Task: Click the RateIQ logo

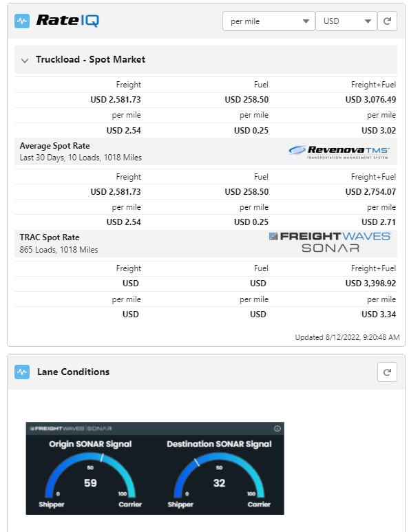Action: click(x=67, y=21)
